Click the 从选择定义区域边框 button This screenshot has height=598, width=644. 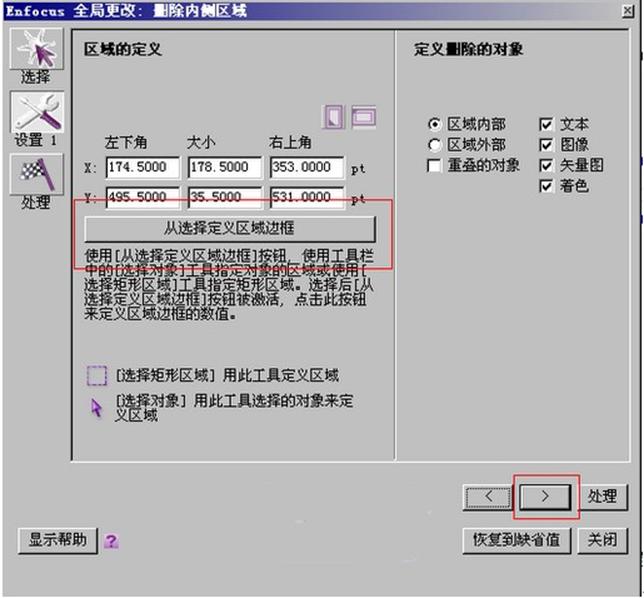coord(230,229)
